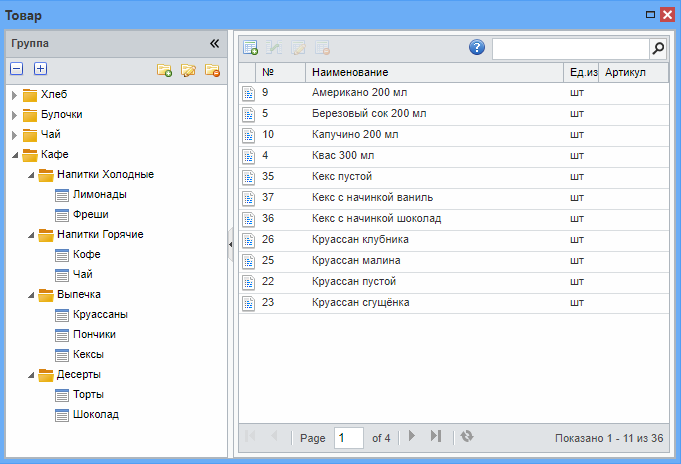The width and height of the screenshot is (681, 464).
Task: Expand the Булочки folder
Action: pos(14,115)
